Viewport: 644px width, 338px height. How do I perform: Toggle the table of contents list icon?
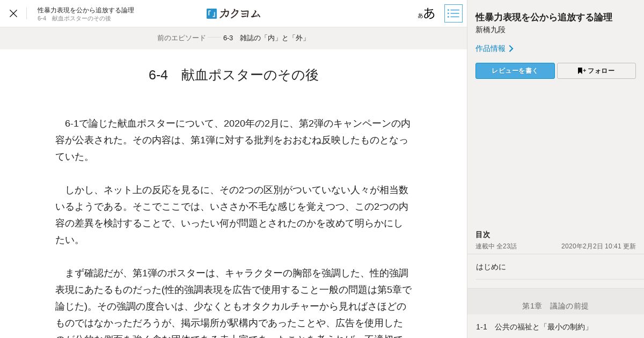coord(453,13)
